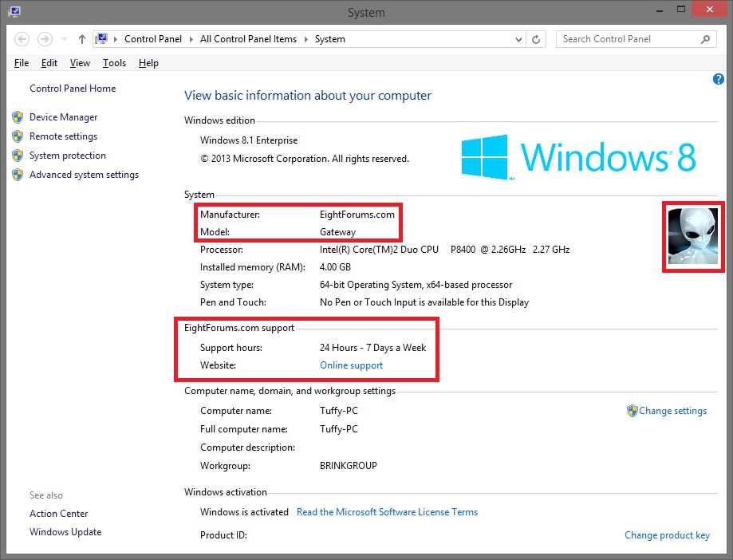Click System breadcrumb in address bar

point(330,39)
